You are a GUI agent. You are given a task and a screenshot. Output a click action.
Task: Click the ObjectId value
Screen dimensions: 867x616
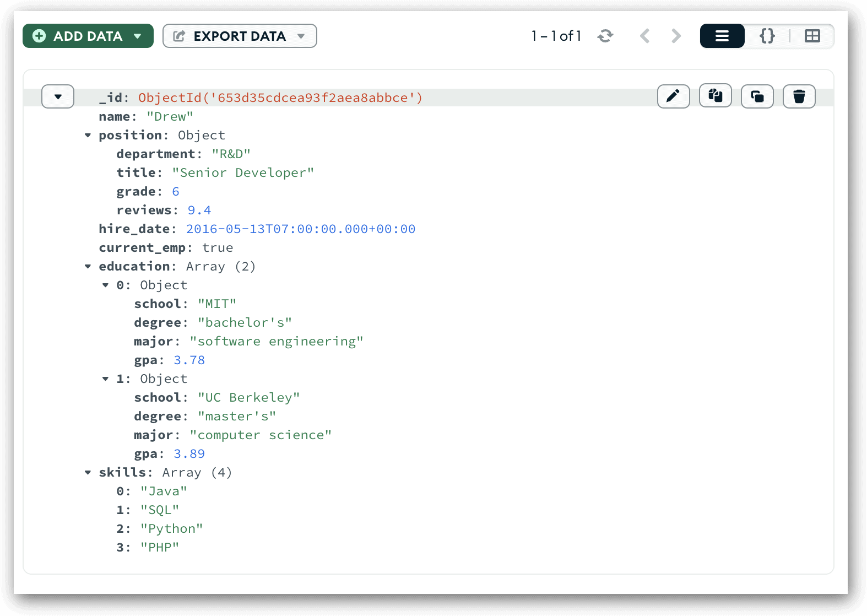click(x=280, y=98)
